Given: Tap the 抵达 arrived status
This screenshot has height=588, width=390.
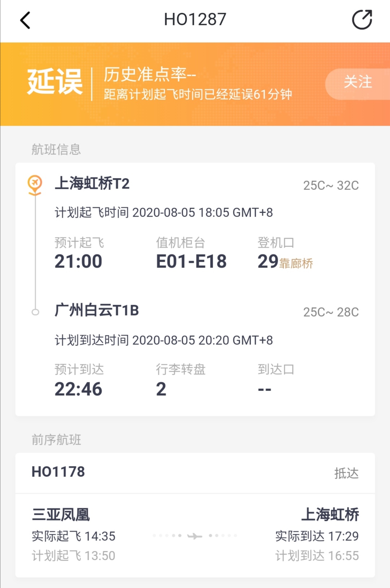Looking at the screenshot, I should [x=346, y=473].
